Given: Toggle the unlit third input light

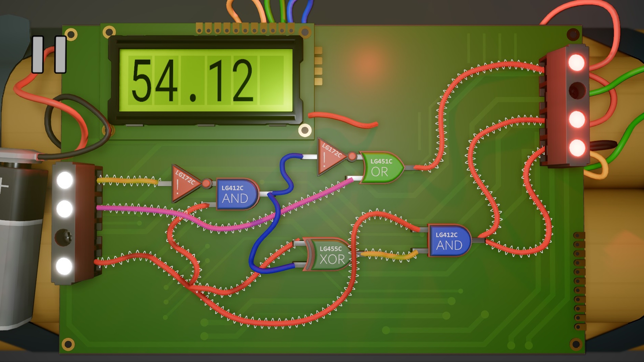Looking at the screenshot, I should click(64, 237).
